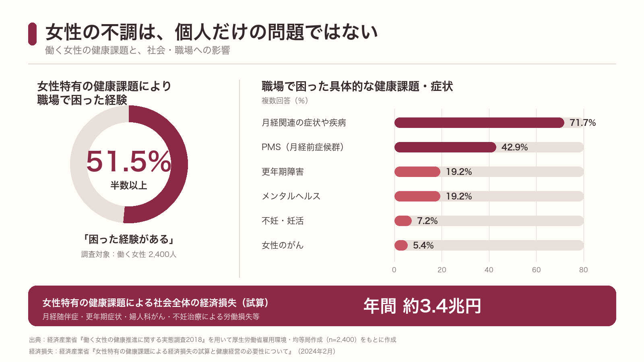Viewport: 644px width, 362px height.
Task: Click the メンタルヘルス 19.2% bar
Action: [x=417, y=196]
